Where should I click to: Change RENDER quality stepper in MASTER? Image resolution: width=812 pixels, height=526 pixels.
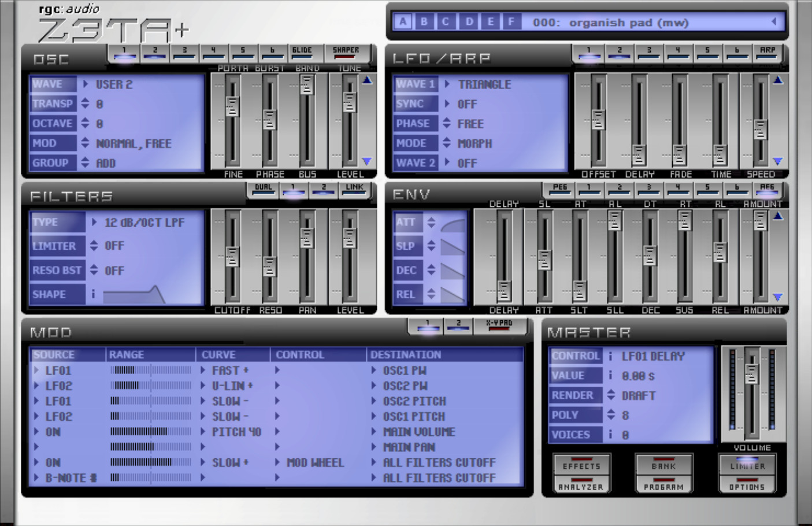click(611, 395)
